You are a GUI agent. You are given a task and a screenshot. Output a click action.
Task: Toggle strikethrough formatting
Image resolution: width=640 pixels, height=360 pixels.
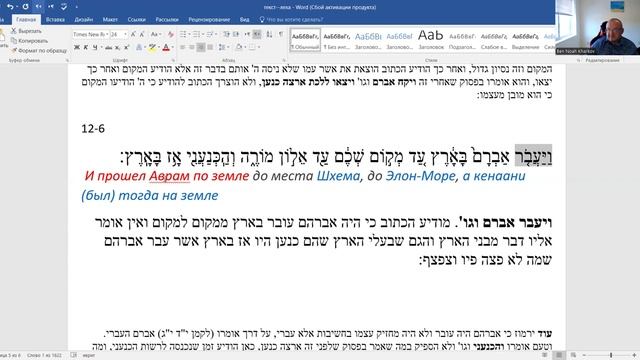(109, 47)
